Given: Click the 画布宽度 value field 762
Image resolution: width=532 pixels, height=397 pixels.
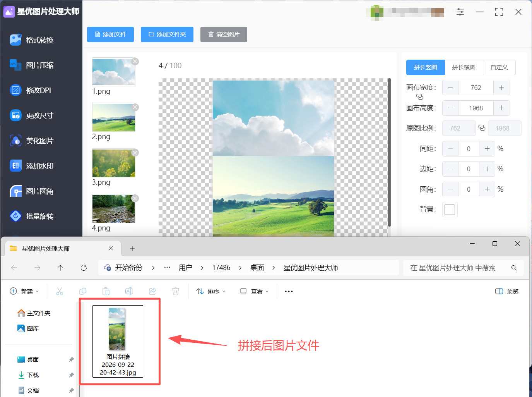Looking at the screenshot, I should pos(476,88).
